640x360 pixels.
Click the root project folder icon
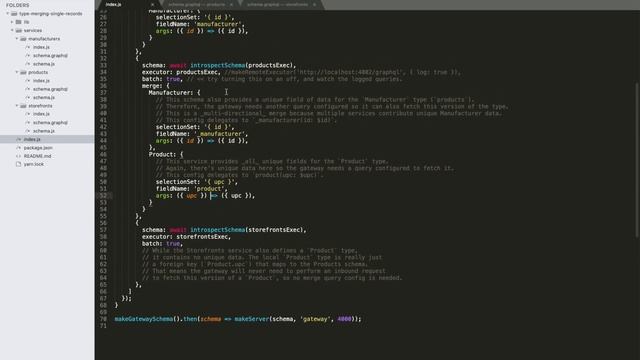14,13
